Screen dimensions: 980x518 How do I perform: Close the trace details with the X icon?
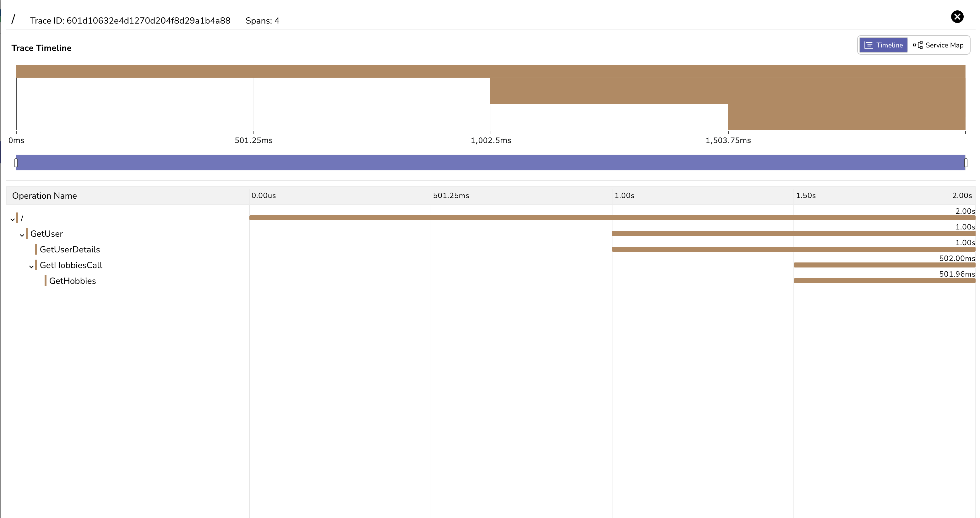coord(958,16)
